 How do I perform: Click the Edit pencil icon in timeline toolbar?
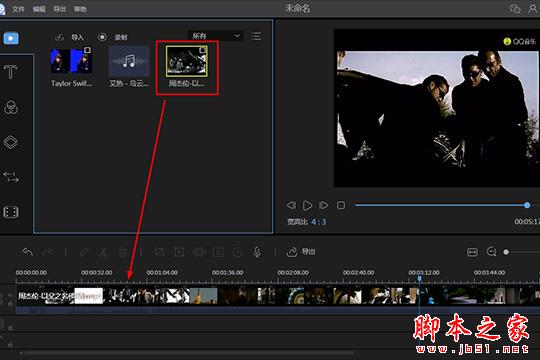(84, 252)
